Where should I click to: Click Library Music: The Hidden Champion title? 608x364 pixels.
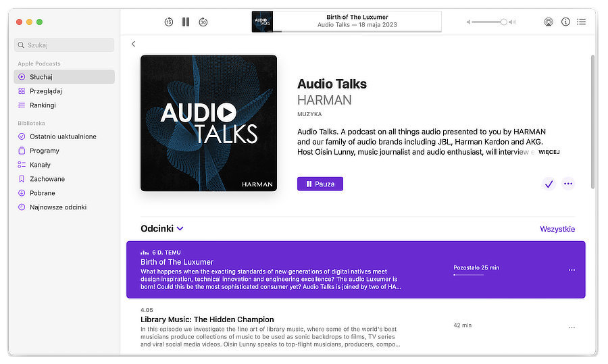(207, 319)
